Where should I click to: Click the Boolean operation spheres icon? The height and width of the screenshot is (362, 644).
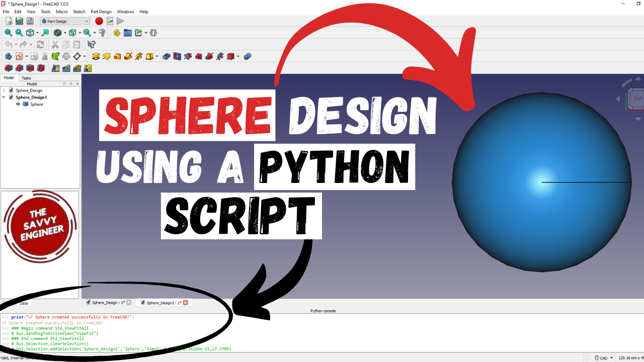coord(248,56)
